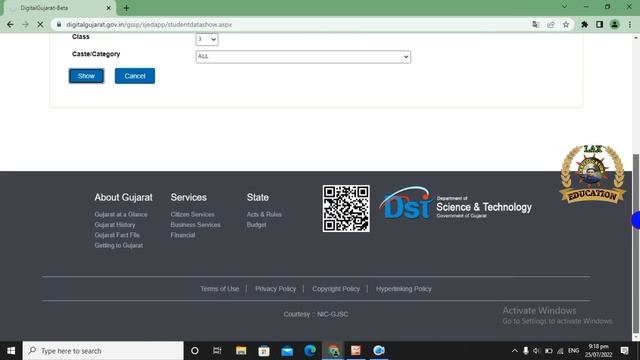This screenshot has height=360, width=640.
Task: Open Privacy Policy link
Action: (276, 289)
